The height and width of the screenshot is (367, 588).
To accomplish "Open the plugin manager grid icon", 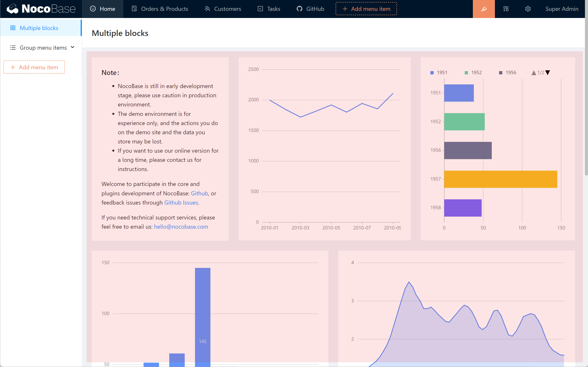I will (506, 9).
